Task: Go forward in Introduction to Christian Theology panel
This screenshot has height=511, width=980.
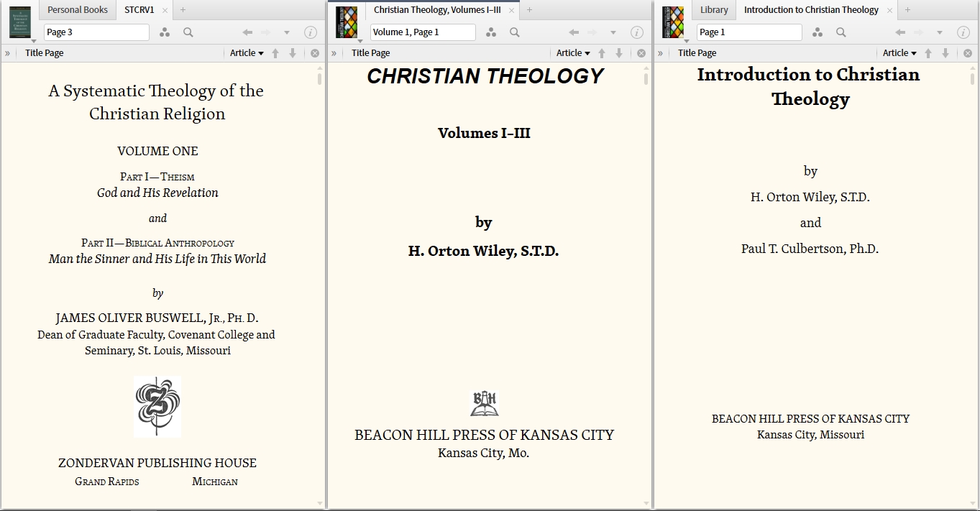Action: [x=918, y=32]
